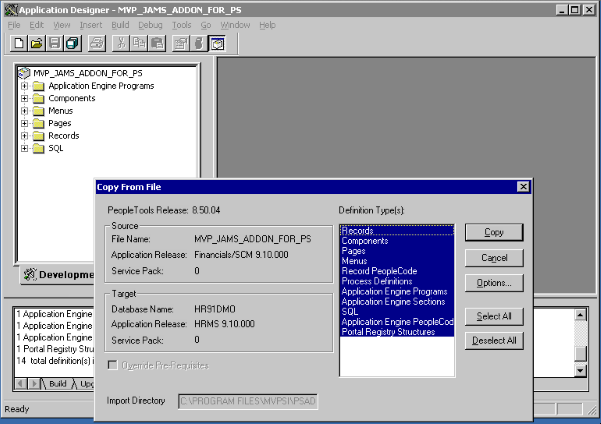The height and width of the screenshot is (424, 601).
Task: Open the Help menu
Action: pos(267,25)
